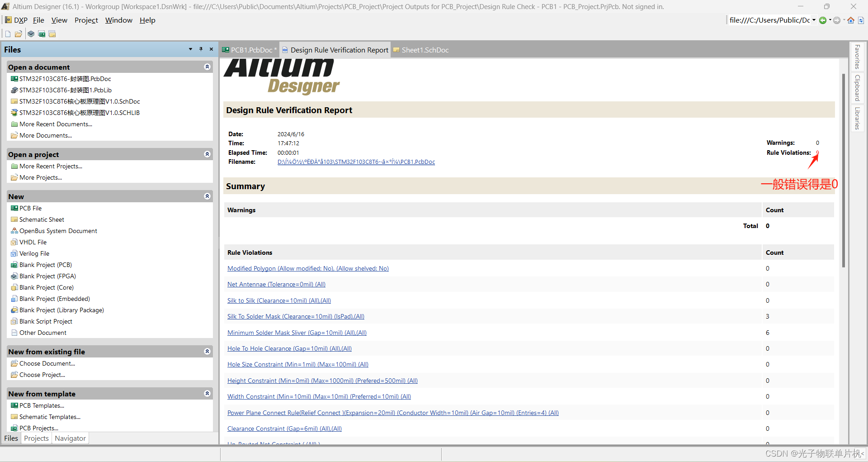This screenshot has width=868, height=462.
Task: Click Schematic Templates...
Action: (x=50, y=417)
